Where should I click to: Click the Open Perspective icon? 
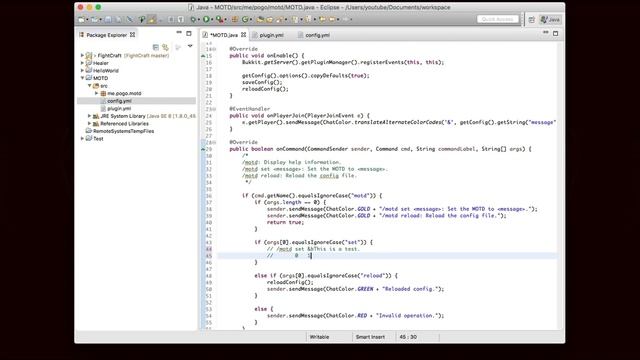click(x=531, y=19)
